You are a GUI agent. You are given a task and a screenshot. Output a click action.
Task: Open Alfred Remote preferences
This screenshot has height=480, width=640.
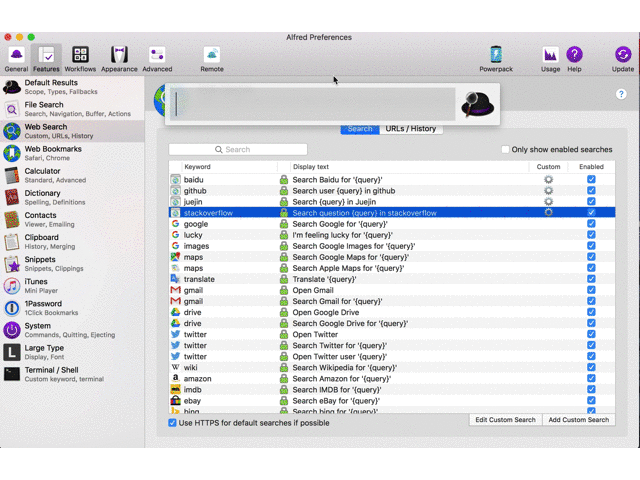pos(212,59)
